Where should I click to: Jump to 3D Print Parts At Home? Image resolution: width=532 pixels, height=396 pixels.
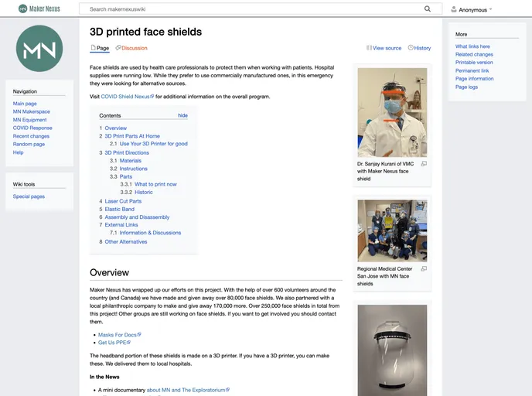[x=132, y=135]
